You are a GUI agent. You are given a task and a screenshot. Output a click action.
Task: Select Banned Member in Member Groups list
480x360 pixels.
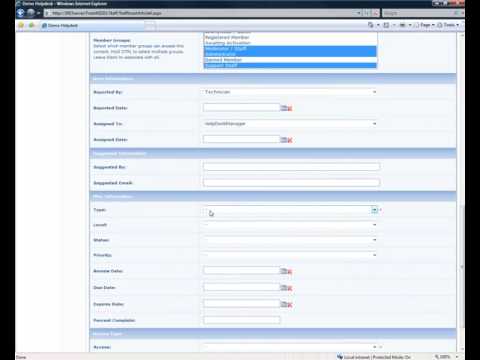click(290, 60)
